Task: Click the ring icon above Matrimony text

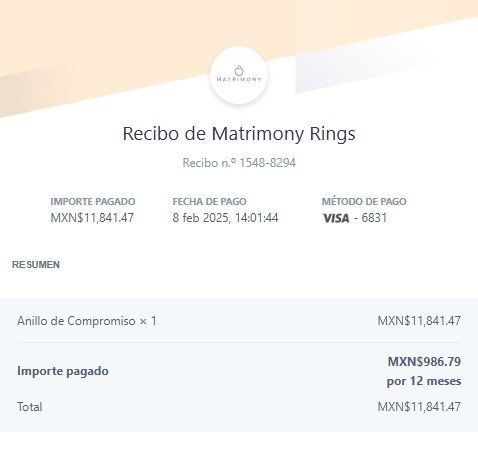Action: click(239, 71)
